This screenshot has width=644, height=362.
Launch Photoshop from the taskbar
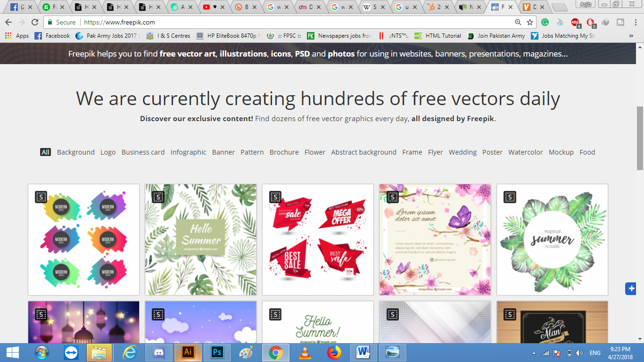pyautogui.click(x=217, y=352)
